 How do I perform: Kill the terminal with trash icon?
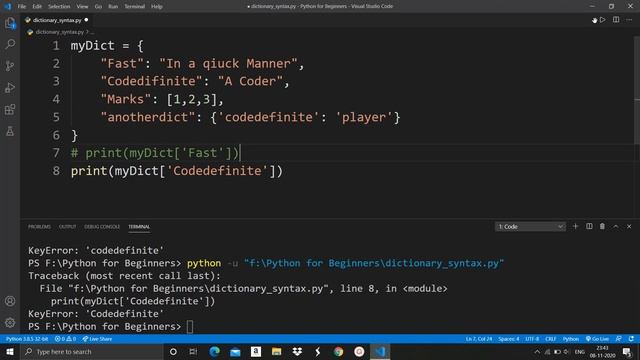[x=602, y=226]
